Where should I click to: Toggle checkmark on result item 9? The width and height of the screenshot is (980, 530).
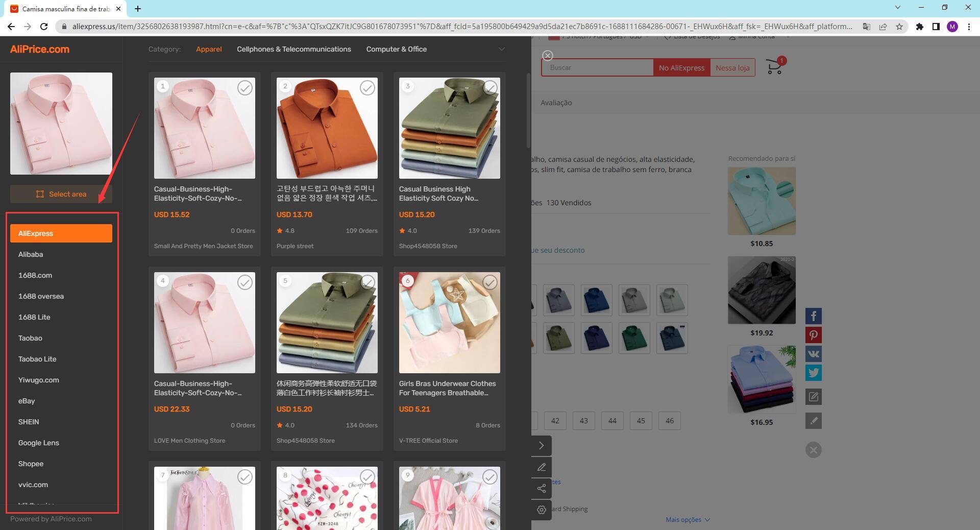coord(490,477)
